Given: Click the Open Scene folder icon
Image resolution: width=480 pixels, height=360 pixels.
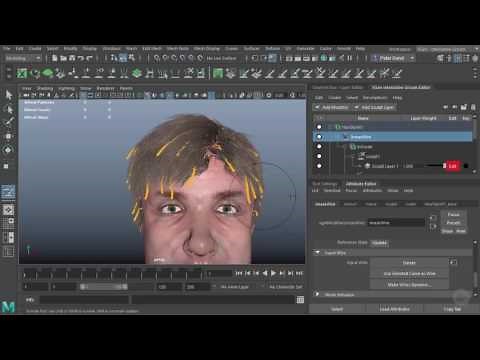Looking at the screenshot, I should (x=63, y=58).
